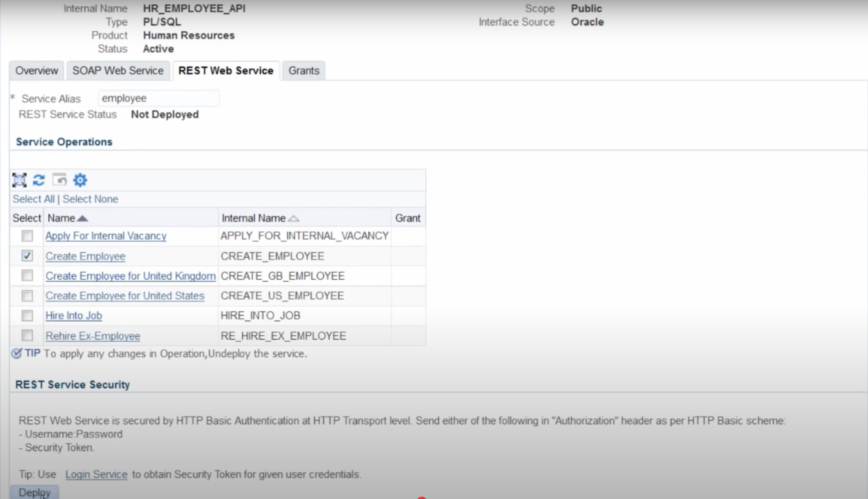
Task: Click the refresh table icon
Action: point(39,180)
